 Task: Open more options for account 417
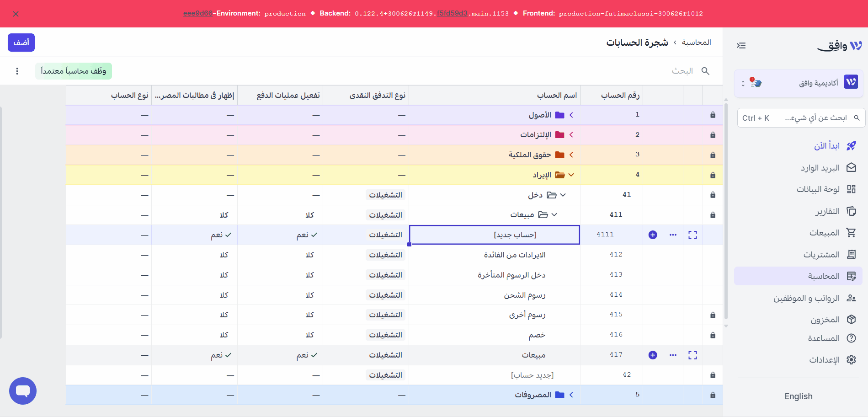click(673, 355)
